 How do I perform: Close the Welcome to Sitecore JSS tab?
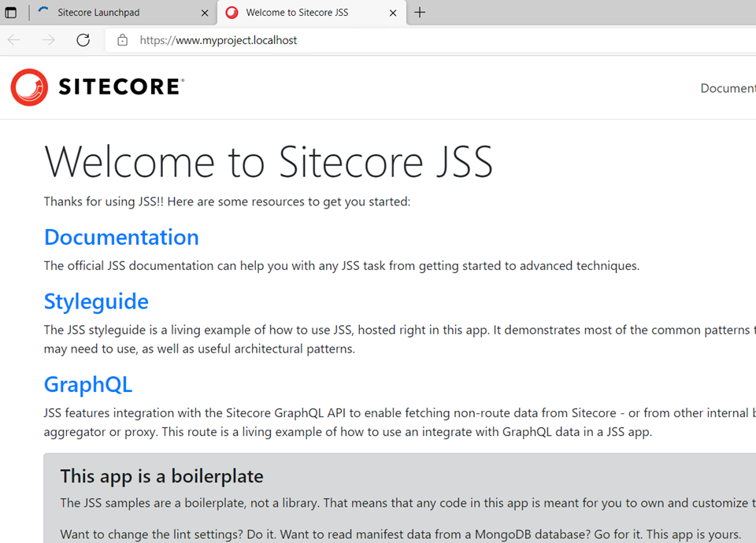click(x=393, y=13)
